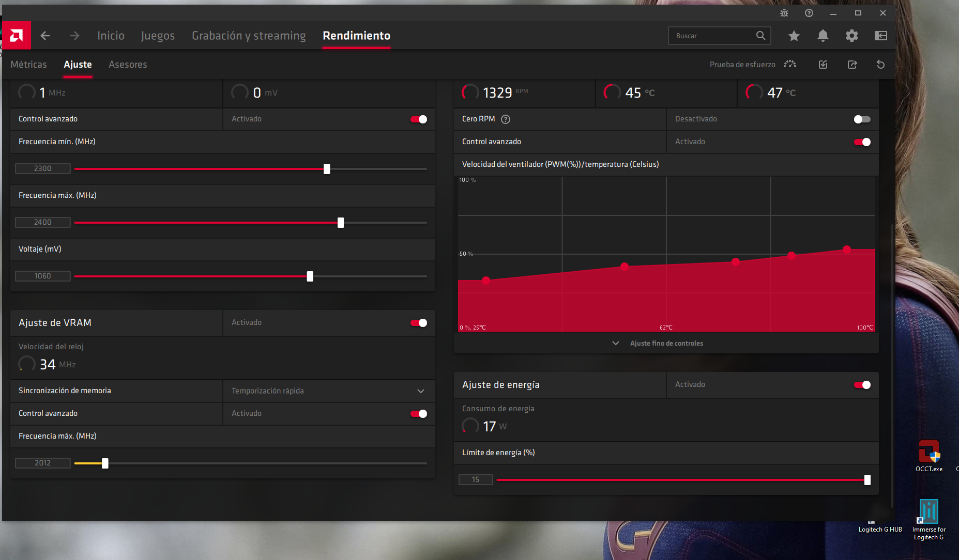
Task: Disable the Ajuste de VRAM switch
Action: pyautogui.click(x=419, y=323)
